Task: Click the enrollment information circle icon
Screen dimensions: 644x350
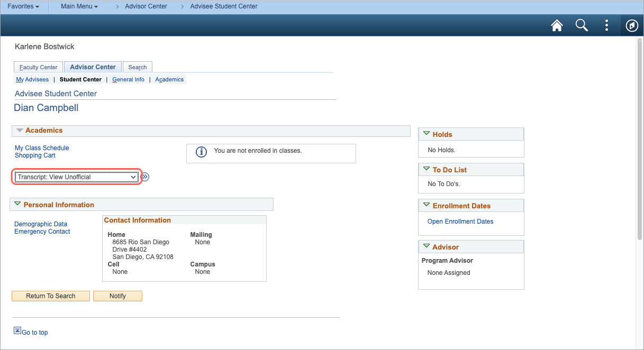Action: [x=201, y=152]
